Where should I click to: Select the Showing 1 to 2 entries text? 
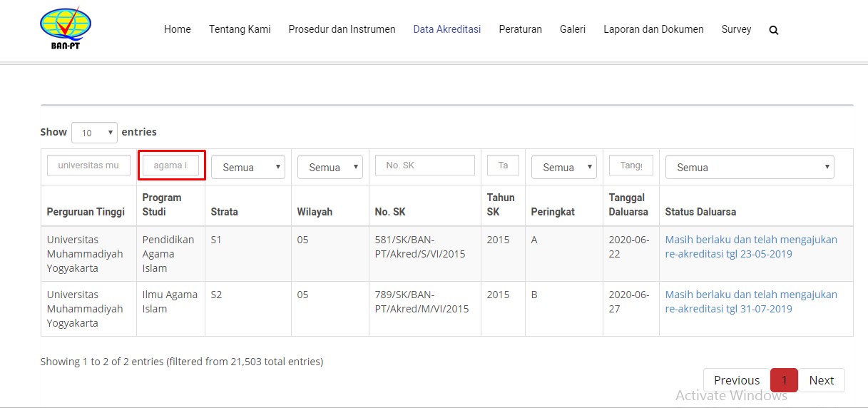click(182, 362)
